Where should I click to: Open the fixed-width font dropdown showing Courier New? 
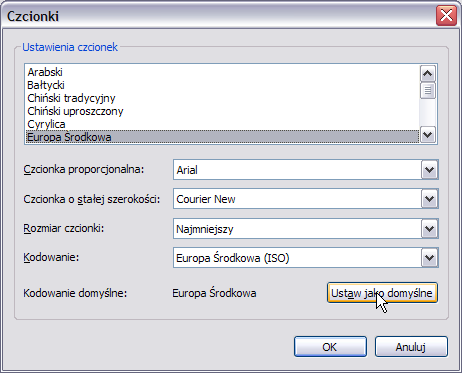(x=306, y=199)
